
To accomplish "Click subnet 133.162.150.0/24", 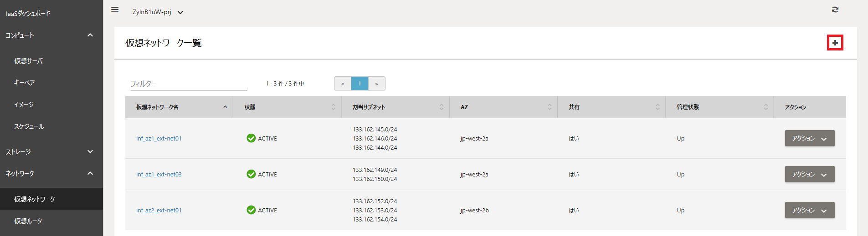I will click(375, 179).
